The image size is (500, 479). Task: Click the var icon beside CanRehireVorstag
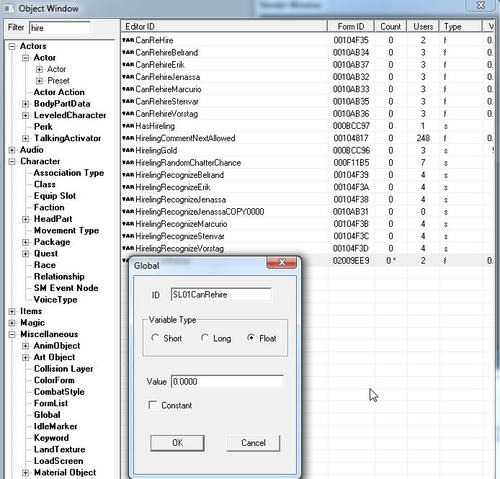point(128,114)
